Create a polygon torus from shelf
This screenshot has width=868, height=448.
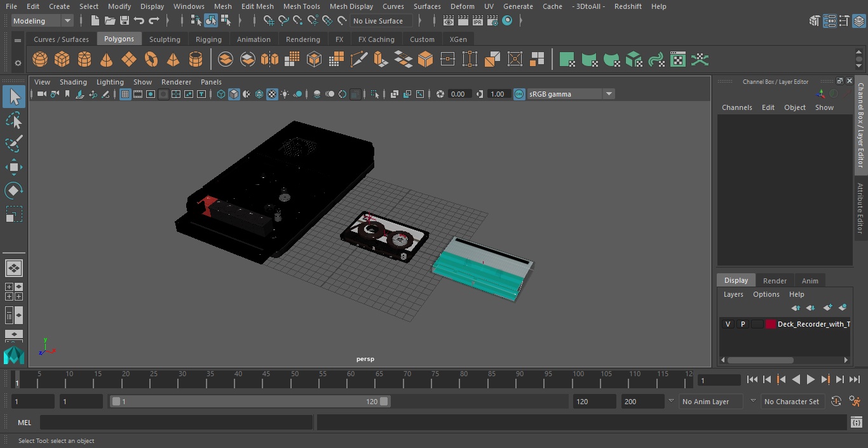(x=151, y=60)
